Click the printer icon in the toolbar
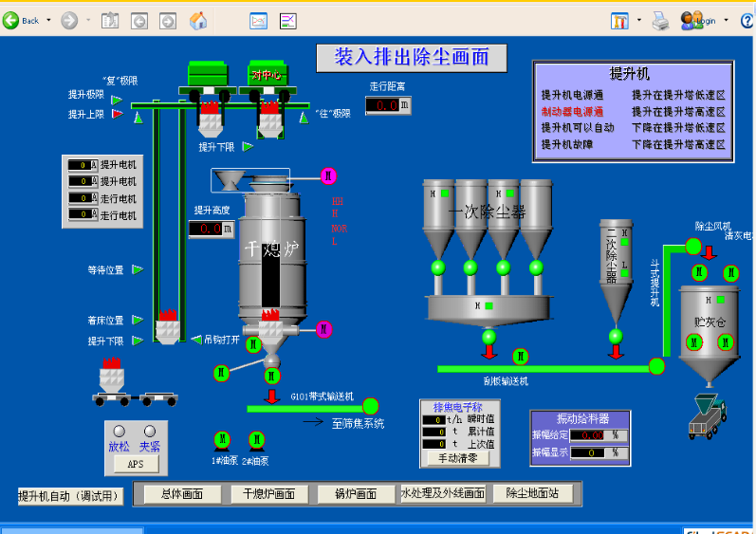The height and width of the screenshot is (534, 756). tap(660, 20)
